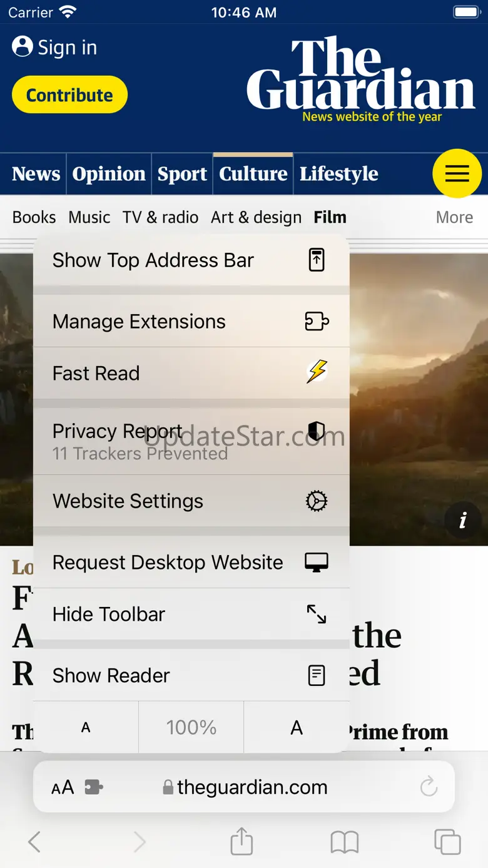Expand the More subsections link

454,217
